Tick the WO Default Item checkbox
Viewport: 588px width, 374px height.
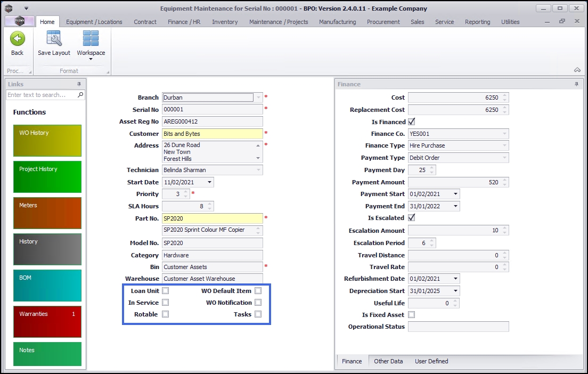click(x=258, y=291)
